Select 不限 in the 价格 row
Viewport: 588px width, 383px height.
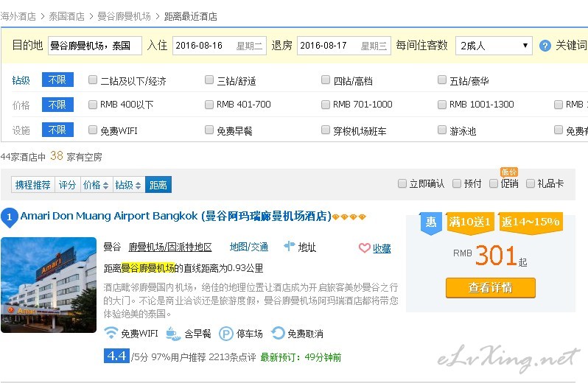[x=57, y=105]
